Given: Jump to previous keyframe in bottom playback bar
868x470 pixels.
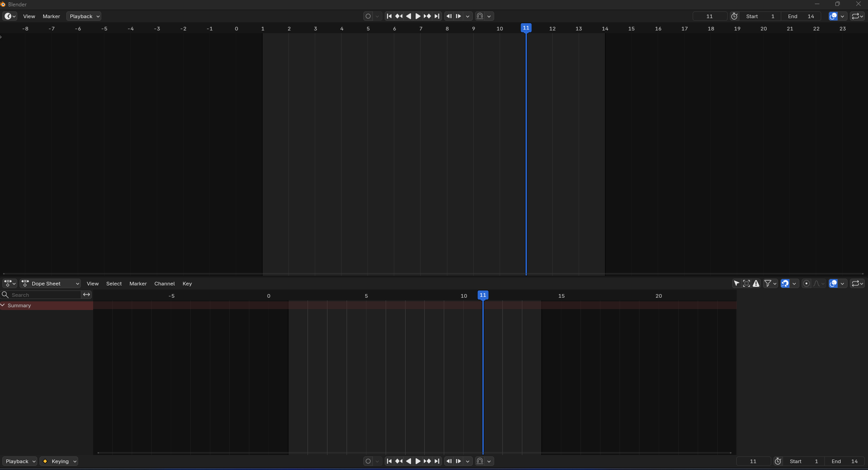Looking at the screenshot, I should click(x=399, y=461).
